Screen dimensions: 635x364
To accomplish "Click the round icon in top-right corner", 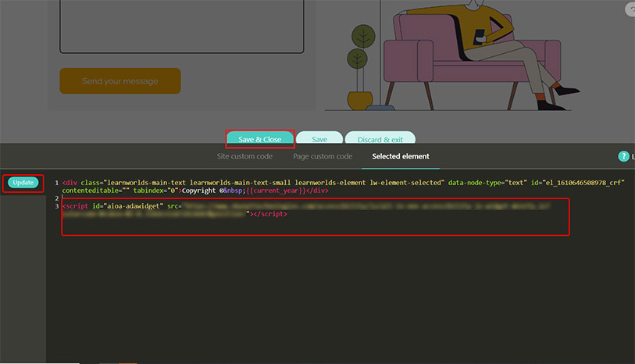I will (630, 9).
